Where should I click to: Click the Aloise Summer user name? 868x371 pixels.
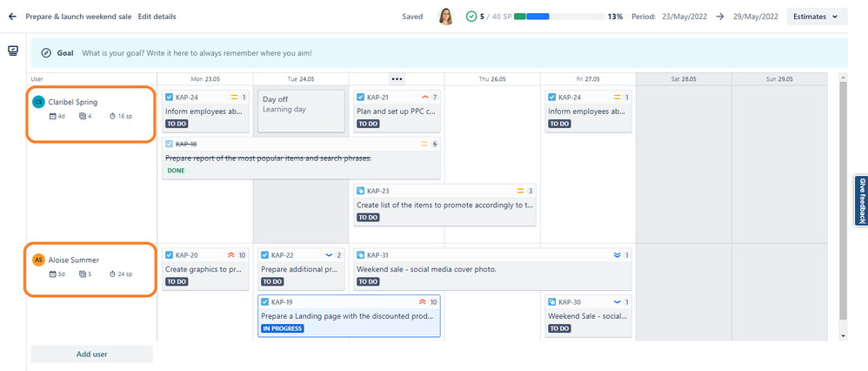pos(74,260)
